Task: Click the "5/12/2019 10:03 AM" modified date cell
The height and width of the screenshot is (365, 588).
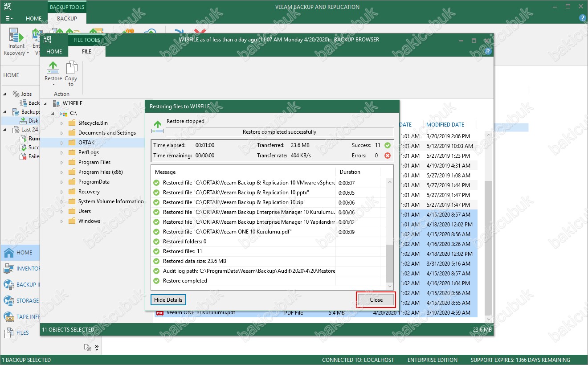Action: (449, 146)
